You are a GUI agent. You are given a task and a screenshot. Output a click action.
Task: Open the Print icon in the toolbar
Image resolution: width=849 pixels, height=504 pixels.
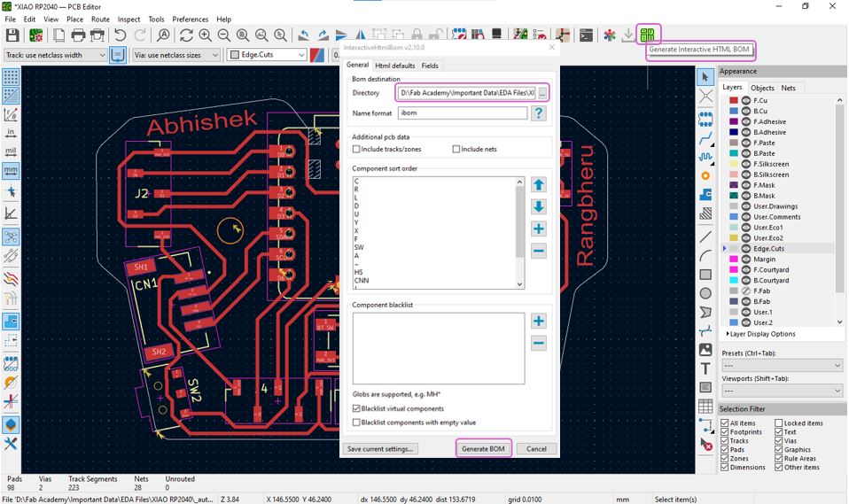click(x=78, y=35)
